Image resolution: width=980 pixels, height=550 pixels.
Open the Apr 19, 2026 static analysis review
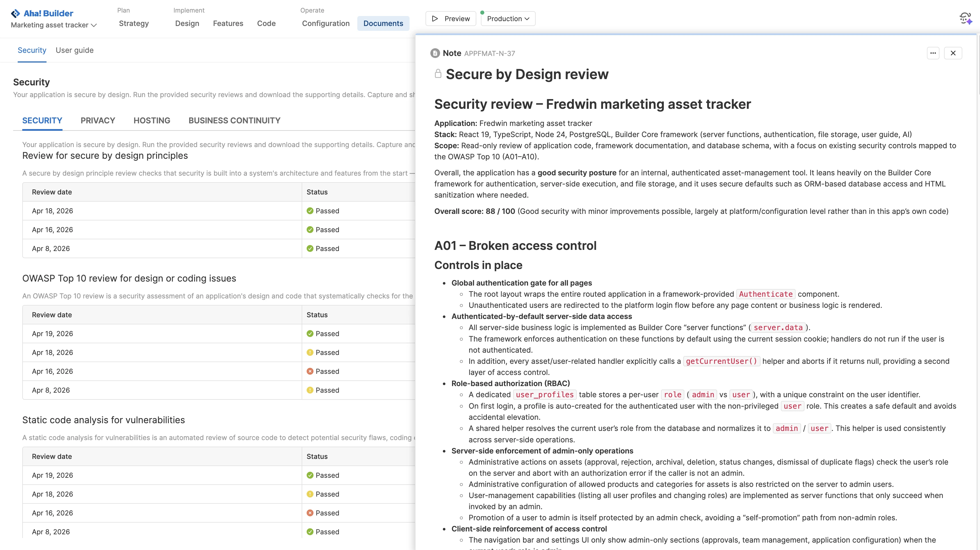point(53,475)
